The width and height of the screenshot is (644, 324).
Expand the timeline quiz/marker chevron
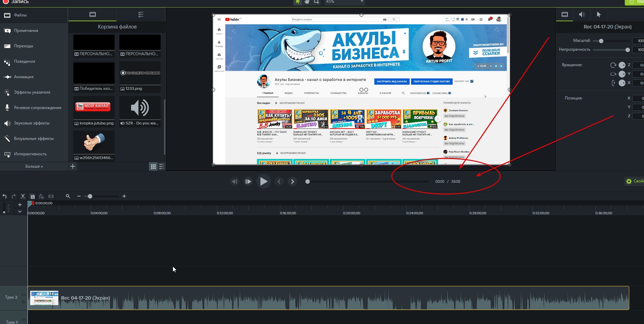pos(20,212)
